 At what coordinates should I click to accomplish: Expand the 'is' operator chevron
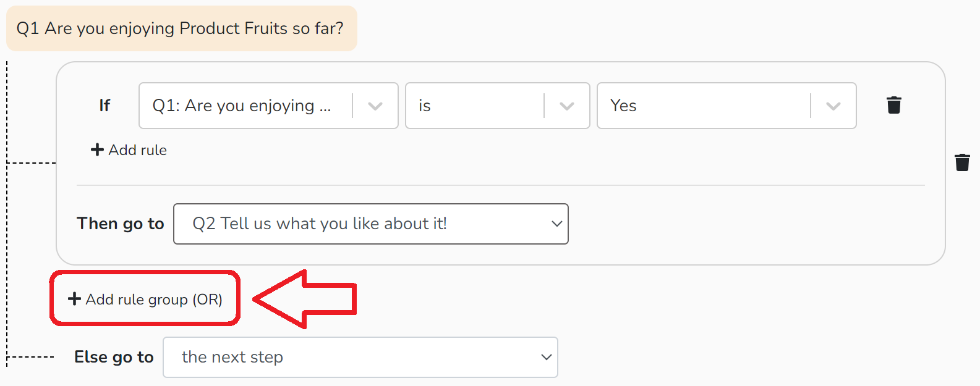(x=566, y=106)
